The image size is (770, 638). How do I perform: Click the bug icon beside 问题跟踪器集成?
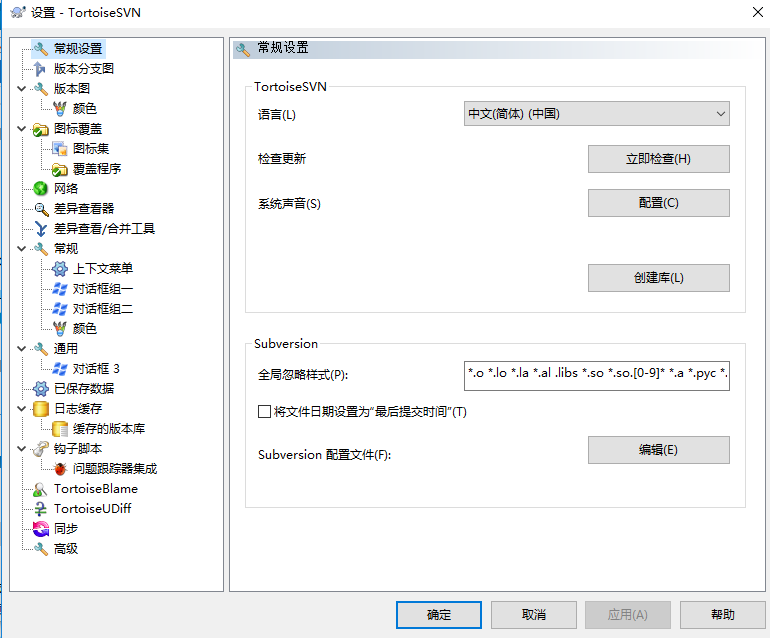point(60,469)
